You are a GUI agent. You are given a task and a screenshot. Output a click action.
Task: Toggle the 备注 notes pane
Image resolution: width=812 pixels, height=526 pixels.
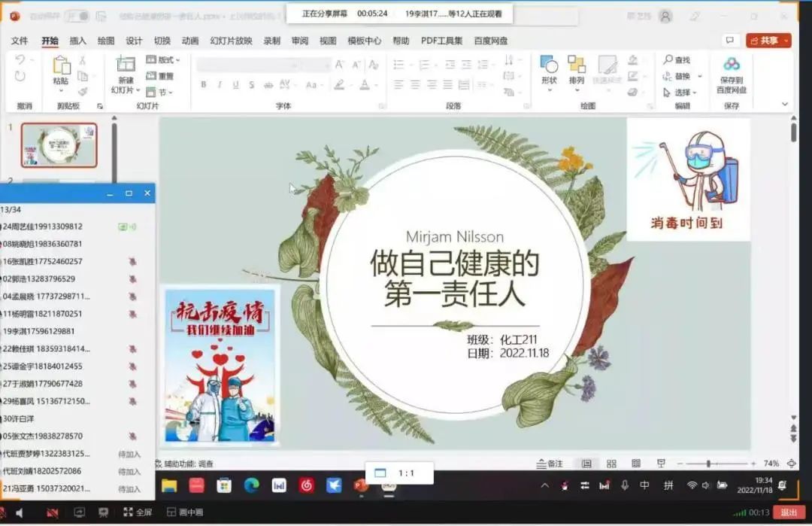click(x=550, y=464)
